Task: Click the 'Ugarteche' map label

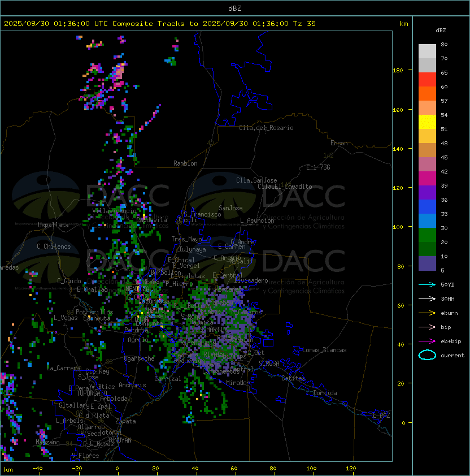Action: (140, 358)
